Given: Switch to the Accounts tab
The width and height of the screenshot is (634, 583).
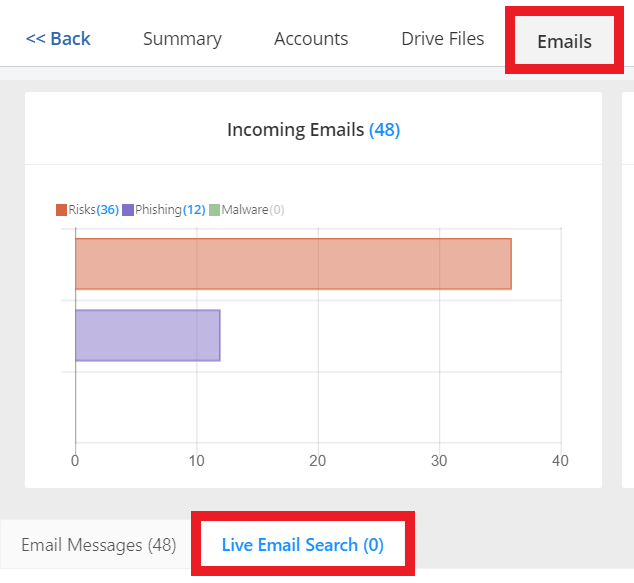Looking at the screenshot, I should (311, 39).
